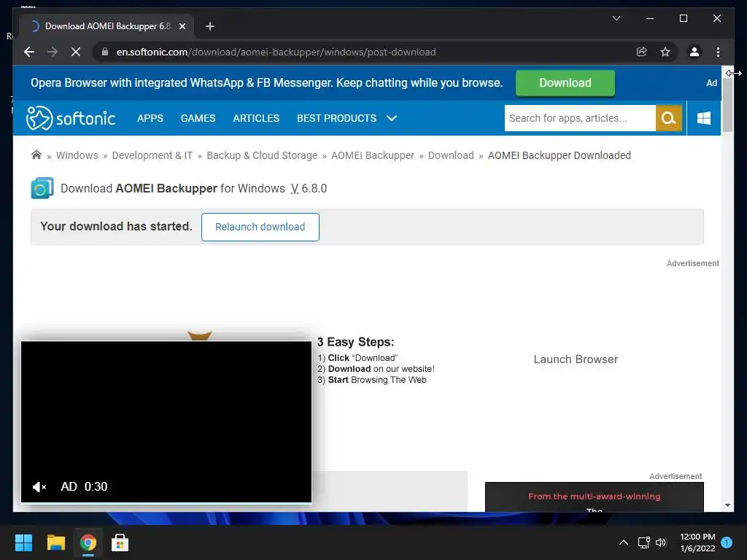Select the "Your download has started." text
The width and height of the screenshot is (747, 560).
116,226
